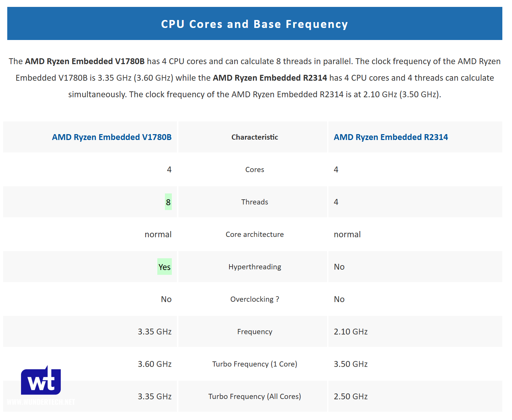Click the V1780B all-cores 3.35 GHz value
512x420 pixels.
coord(155,397)
